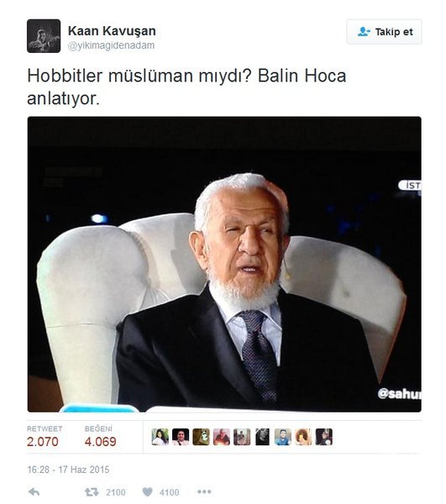
Task: Open liker avatar with blue shirt
Action: coord(283,437)
